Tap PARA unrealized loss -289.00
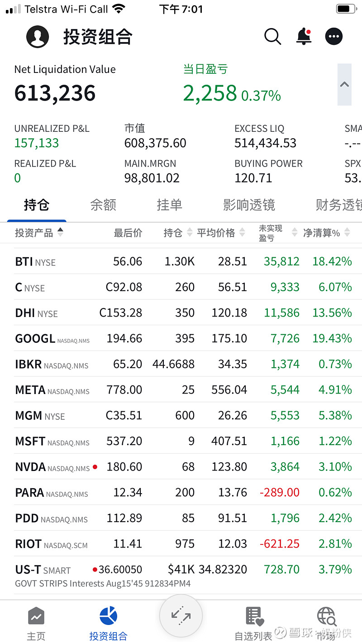Screen dimensions: 362x644 (x=280, y=492)
